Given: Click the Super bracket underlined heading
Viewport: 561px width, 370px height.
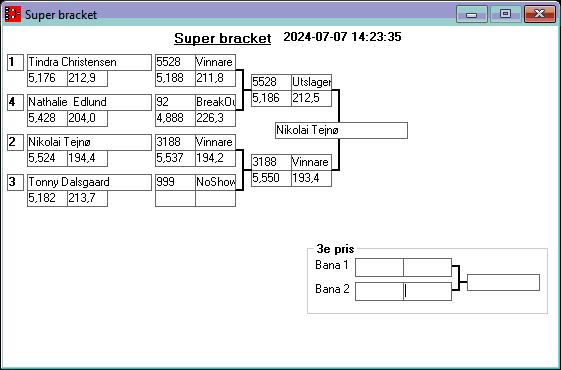Looking at the screenshot, I should pos(223,38).
